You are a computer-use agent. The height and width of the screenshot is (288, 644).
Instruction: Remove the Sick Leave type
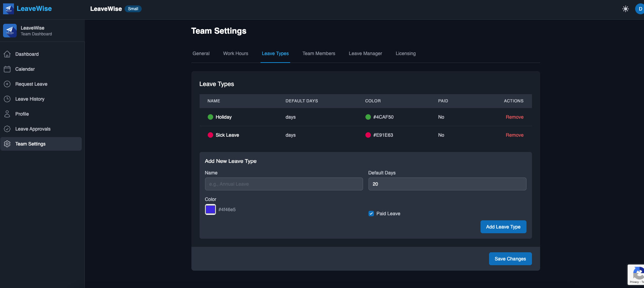515,135
